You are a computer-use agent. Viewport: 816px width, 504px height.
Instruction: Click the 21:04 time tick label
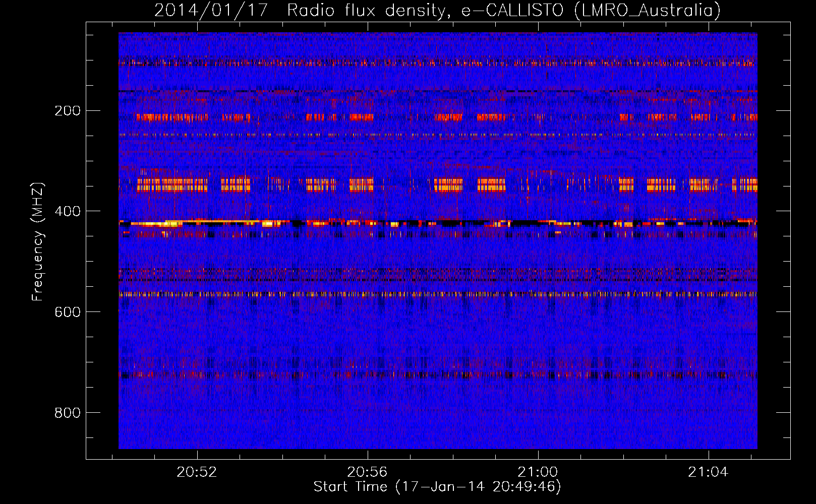[x=709, y=472]
